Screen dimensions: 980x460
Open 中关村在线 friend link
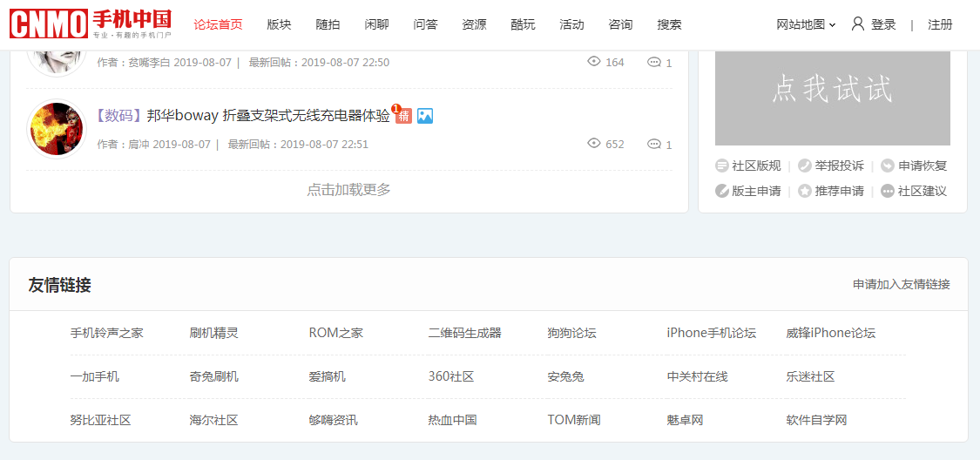698,377
